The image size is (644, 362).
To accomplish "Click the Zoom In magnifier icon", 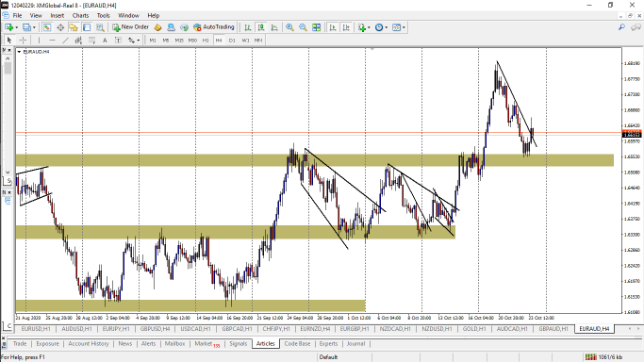I will 289,27.
